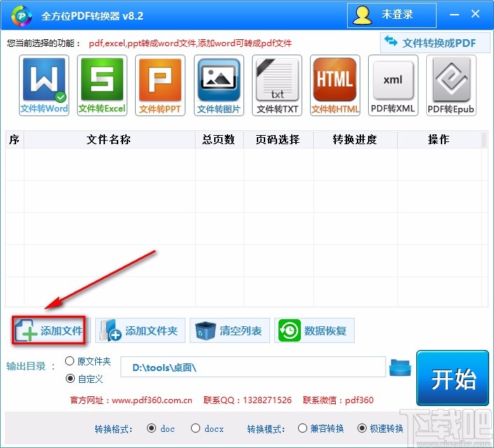Click the 添加文件夹 add folder button
Screen dimensions: 494x448
(140, 330)
